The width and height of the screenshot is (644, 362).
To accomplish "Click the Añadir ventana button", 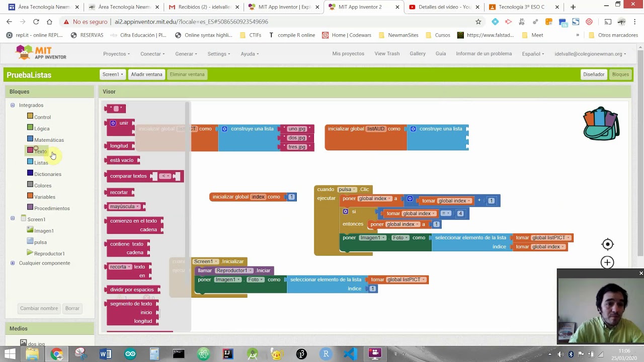I will pyautogui.click(x=146, y=74).
